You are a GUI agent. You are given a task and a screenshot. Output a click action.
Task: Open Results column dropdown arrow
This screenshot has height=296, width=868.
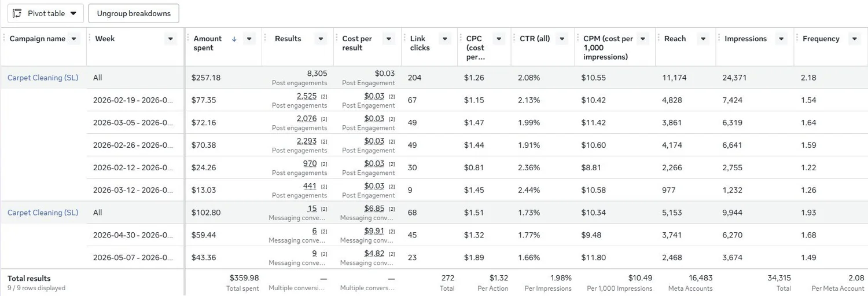321,39
